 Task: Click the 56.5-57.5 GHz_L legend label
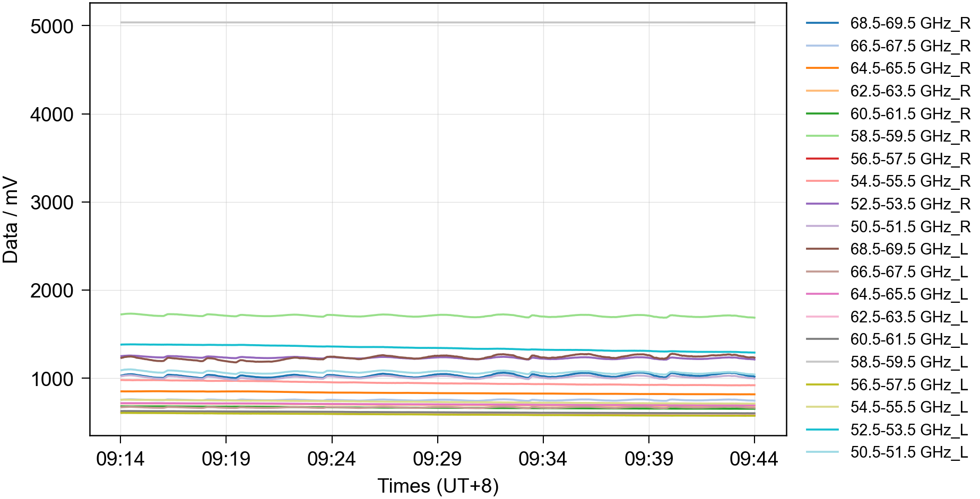(x=909, y=384)
